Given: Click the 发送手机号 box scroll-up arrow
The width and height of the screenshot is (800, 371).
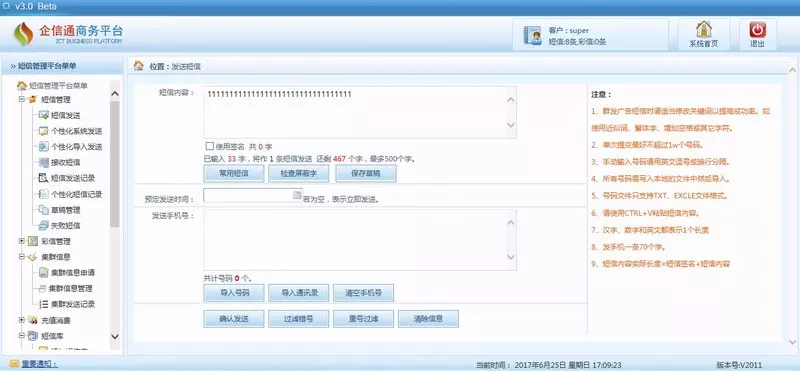Looking at the screenshot, I should (x=511, y=222).
